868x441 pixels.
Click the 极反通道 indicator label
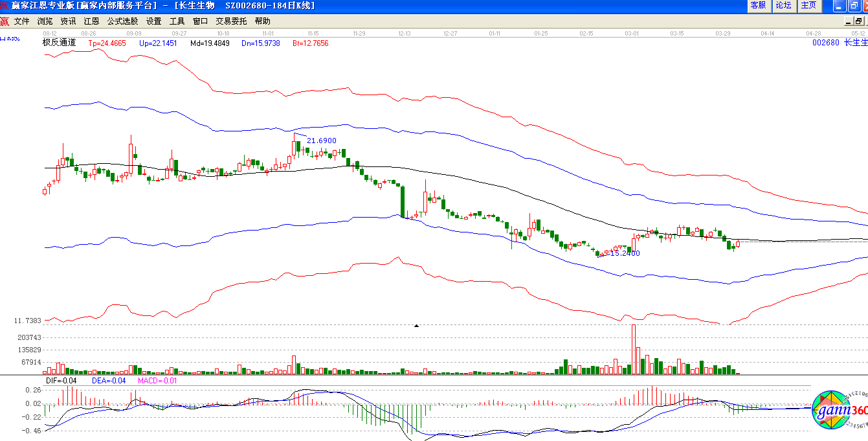point(59,43)
